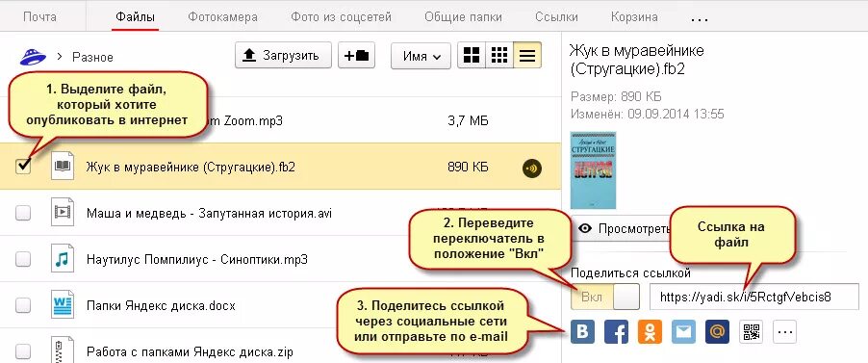Check the Маша и медведь file checkbox
868x363 pixels.
pos(23,212)
